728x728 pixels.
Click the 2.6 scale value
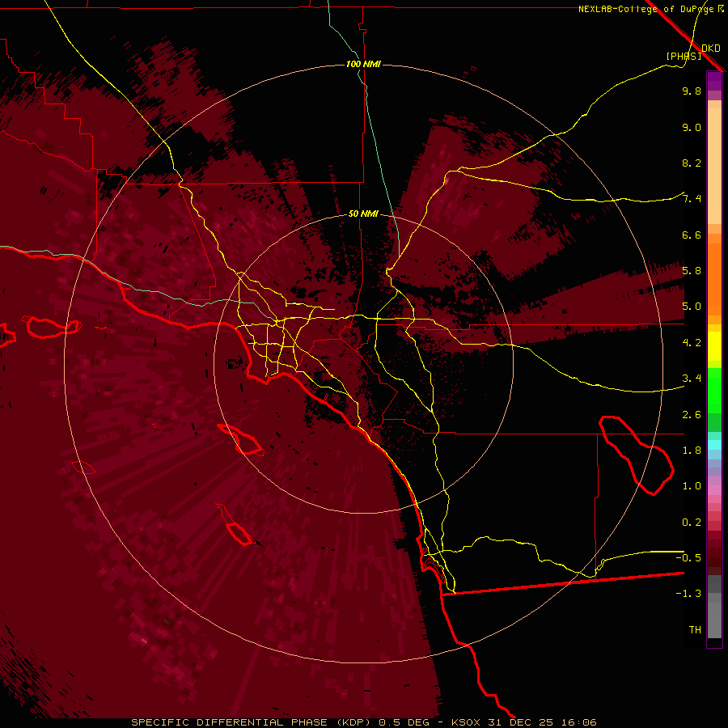[x=692, y=415]
